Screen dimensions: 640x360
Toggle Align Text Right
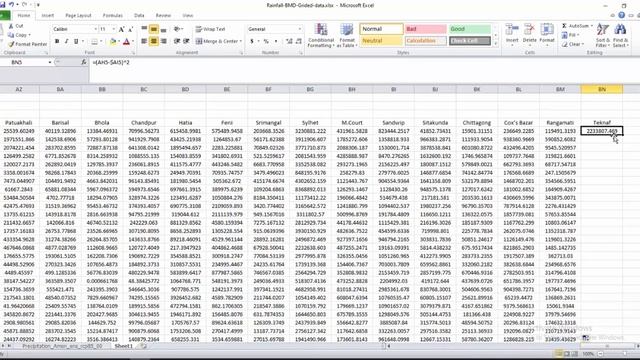(164, 41)
